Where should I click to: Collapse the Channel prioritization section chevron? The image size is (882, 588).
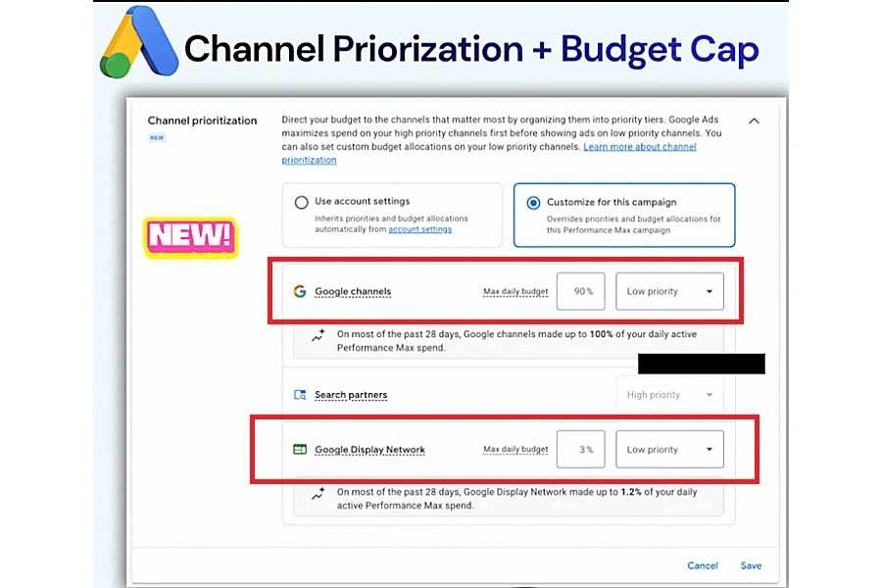754,121
